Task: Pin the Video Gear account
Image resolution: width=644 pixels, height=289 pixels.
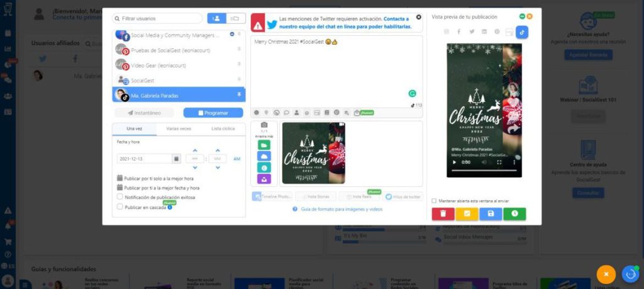Action: pyautogui.click(x=239, y=65)
